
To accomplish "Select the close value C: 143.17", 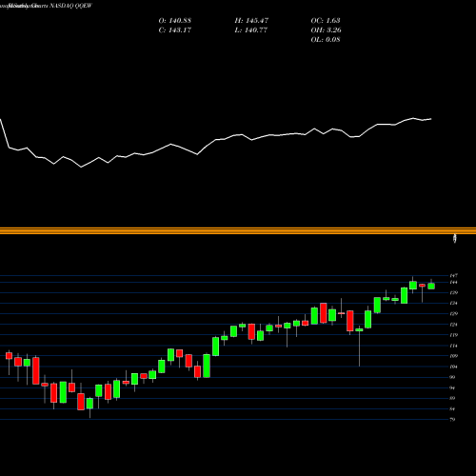I will (175, 30).
